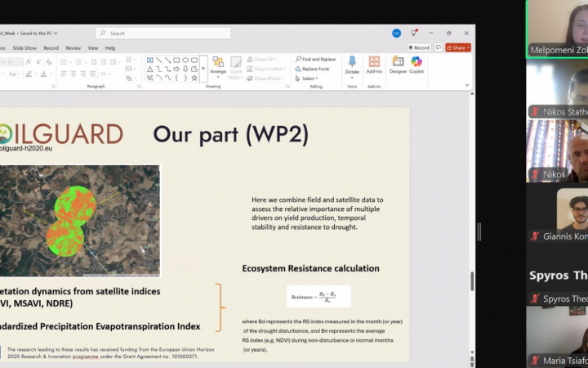Screen dimensions: 588x368
Task: Click the Record button beside Share
Action: point(419,47)
